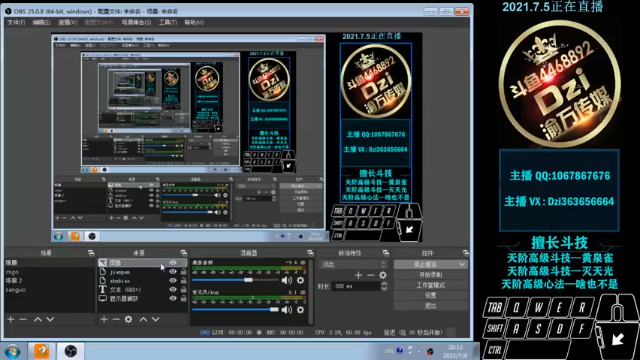640x360 pixels.
Task: Pop out the 控件 controls dock panel
Action: [466, 253]
